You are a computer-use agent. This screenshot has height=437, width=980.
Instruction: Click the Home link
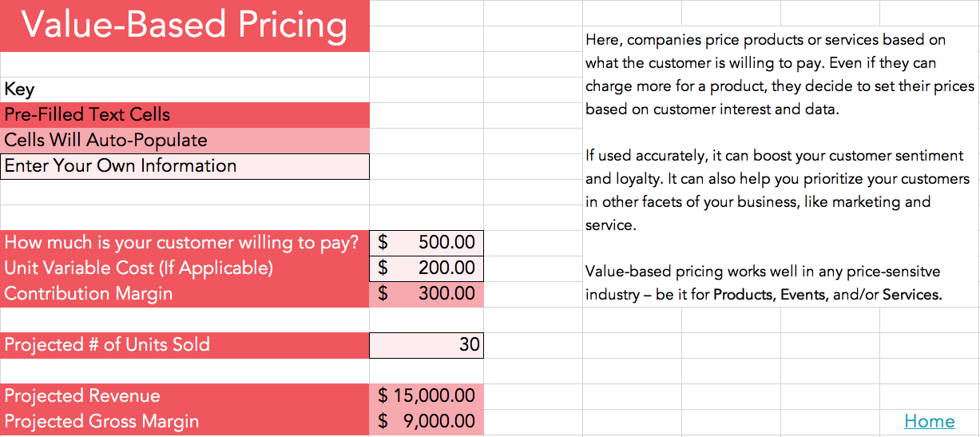click(929, 421)
